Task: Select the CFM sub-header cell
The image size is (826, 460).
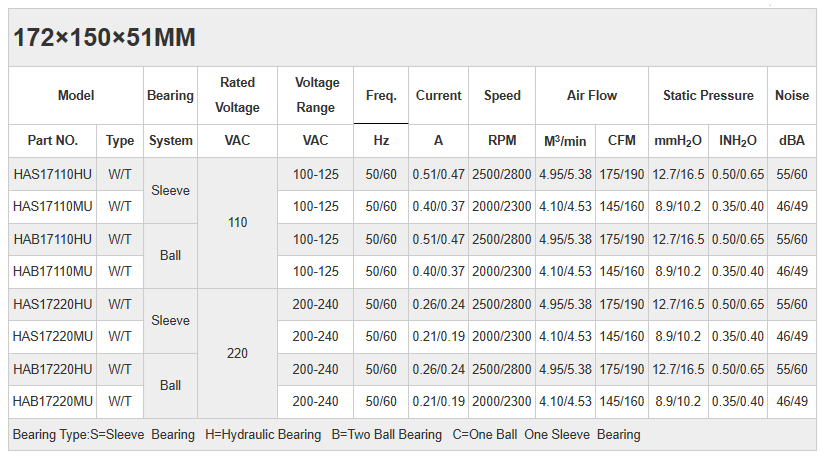Action: [x=622, y=141]
